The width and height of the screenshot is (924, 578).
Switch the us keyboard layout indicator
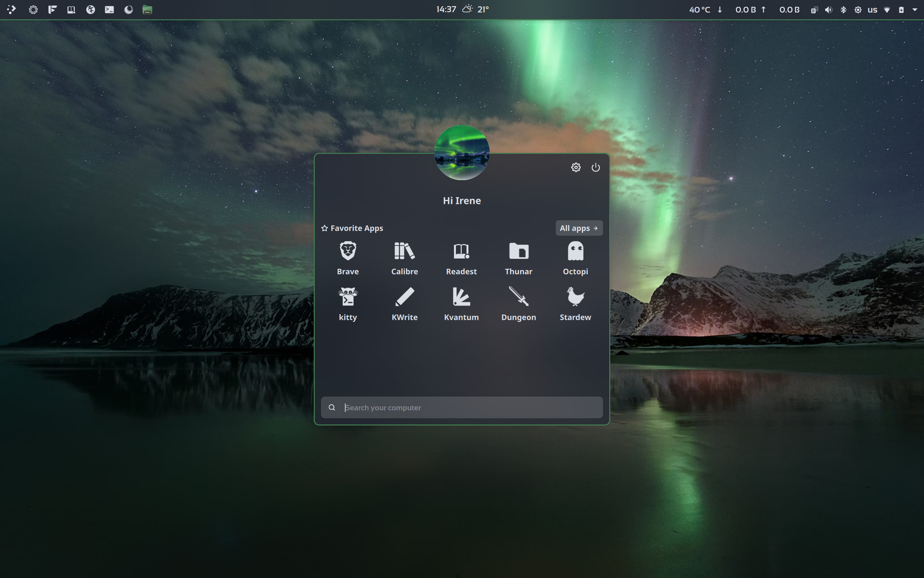pos(872,10)
